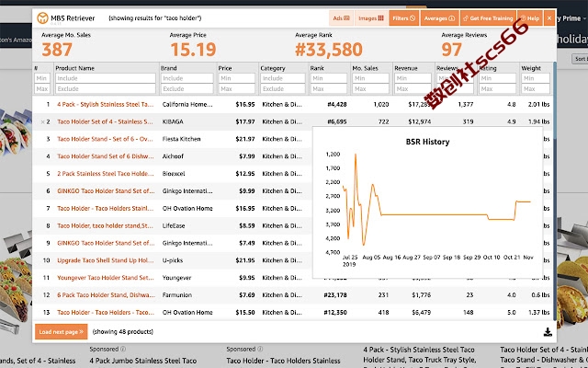The height and width of the screenshot is (368, 588).
Task: Click Mo. Sales Max filter field
Action: tap(370, 88)
